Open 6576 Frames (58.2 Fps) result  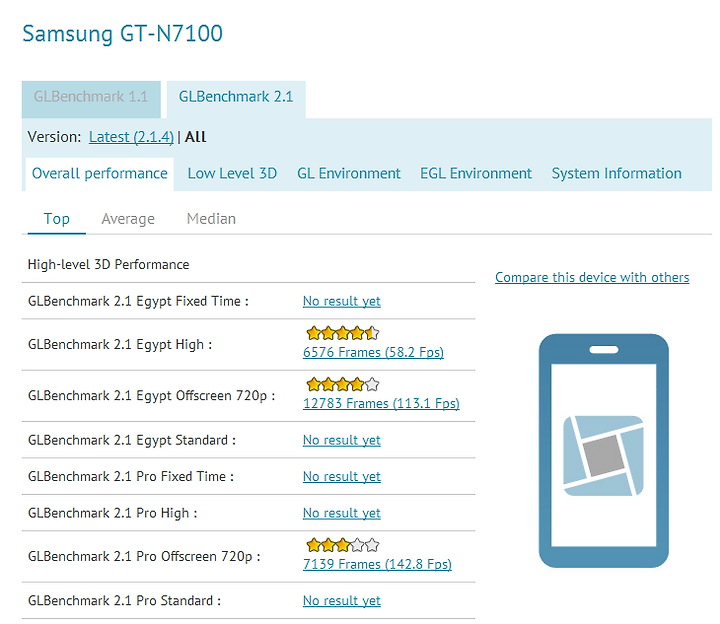pyautogui.click(x=373, y=352)
